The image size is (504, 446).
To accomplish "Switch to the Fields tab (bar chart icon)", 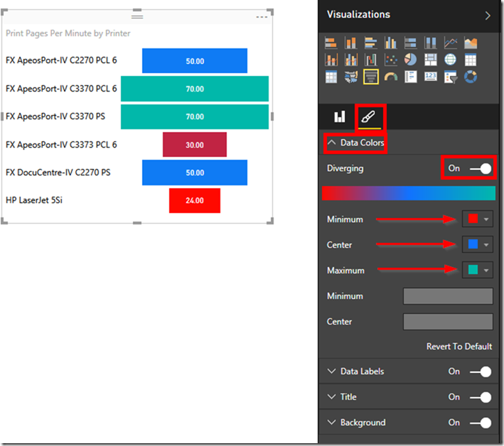I will tap(339, 116).
